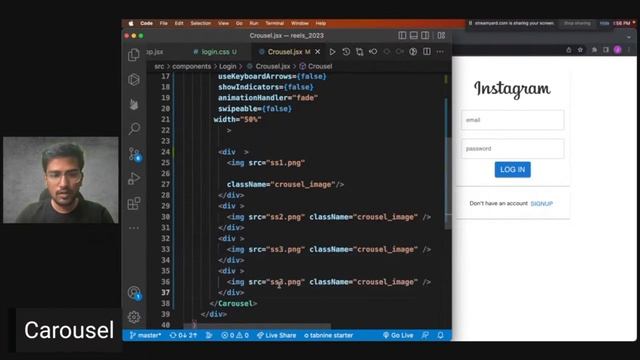Image resolution: width=640 pixels, height=360 pixels.
Task: Open timeline history icon in editor toolbar
Action: [x=346, y=52]
